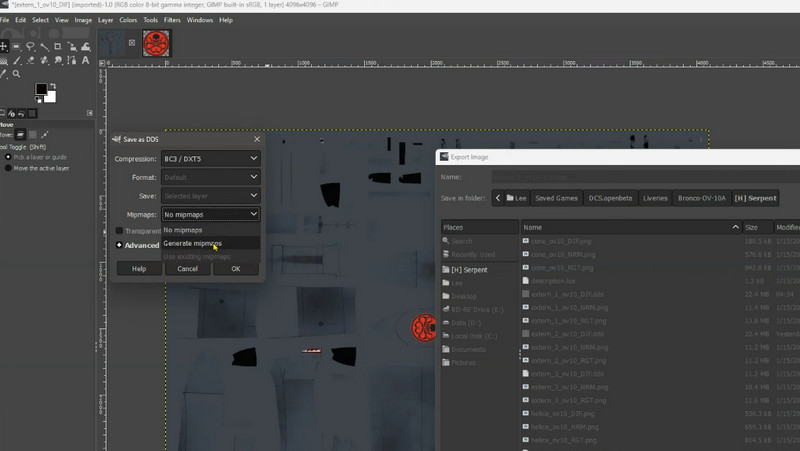Screen dimensions: 800x451
Task: Click Cancel in Save as DDS dialog
Action: click(x=187, y=268)
